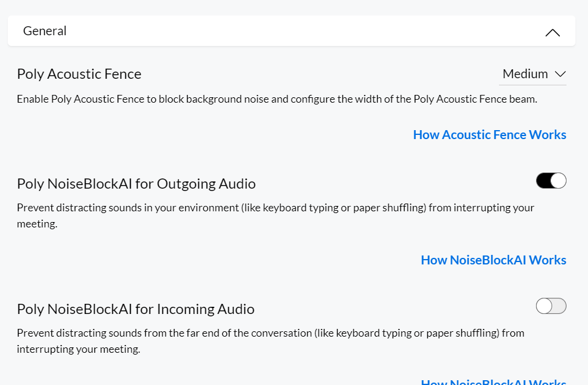Click the Poly NoiseBlockAI for Incoming Audio heading
Screen dimensions: 588x385
point(136,309)
